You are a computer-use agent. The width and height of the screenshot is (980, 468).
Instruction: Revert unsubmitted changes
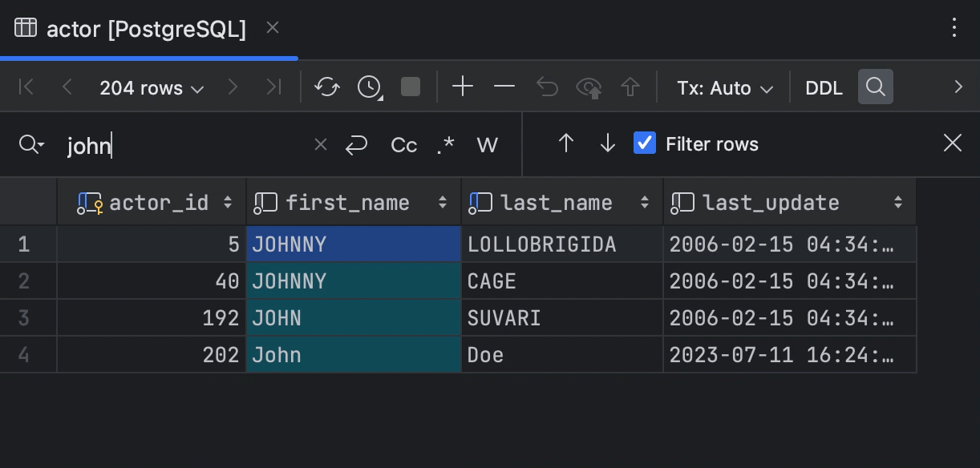547,87
